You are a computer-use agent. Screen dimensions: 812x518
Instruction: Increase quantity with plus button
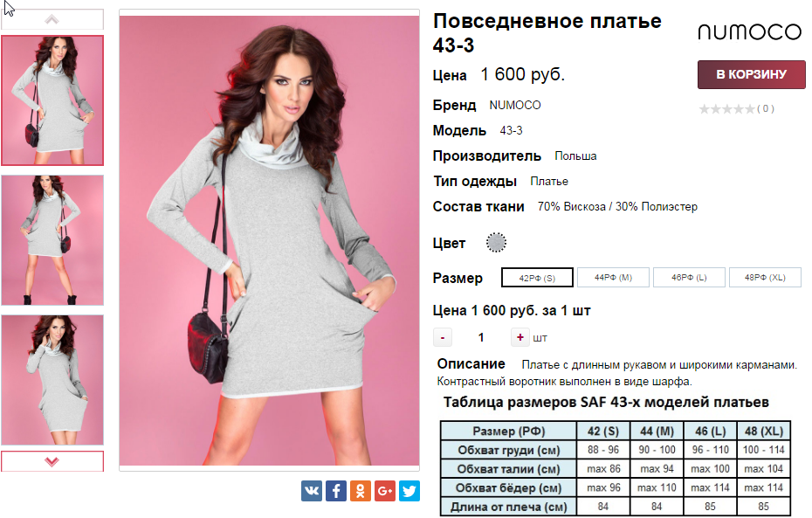coord(520,337)
